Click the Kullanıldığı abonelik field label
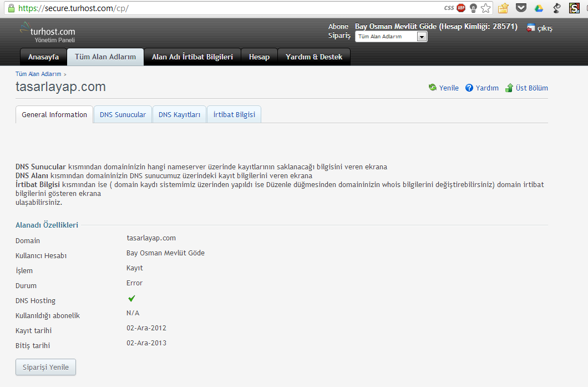This screenshot has width=588, height=387. click(x=48, y=316)
